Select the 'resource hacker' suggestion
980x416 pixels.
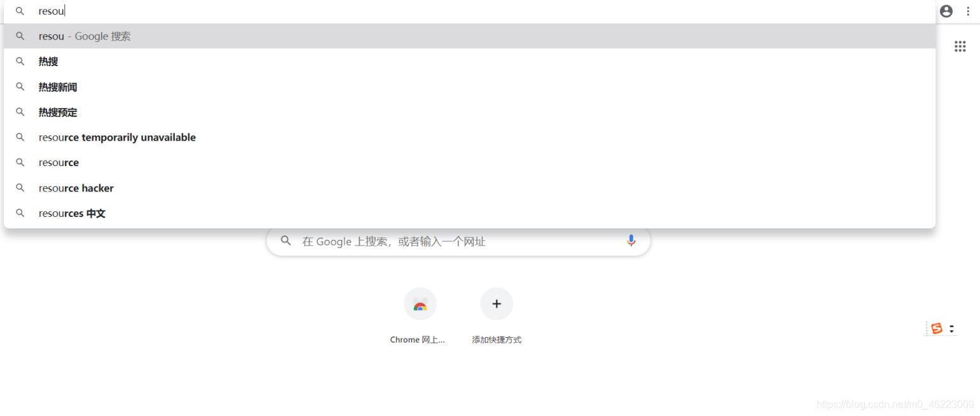click(x=469, y=188)
